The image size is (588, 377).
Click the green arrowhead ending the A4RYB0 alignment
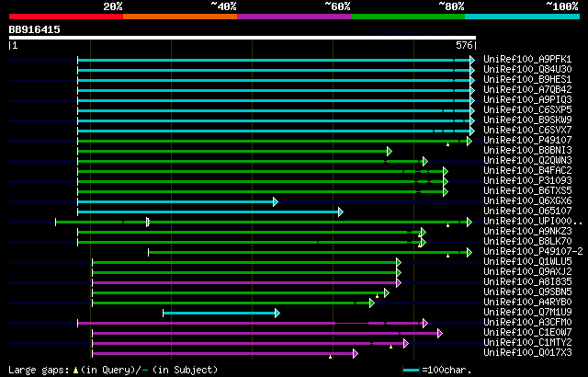(371, 303)
